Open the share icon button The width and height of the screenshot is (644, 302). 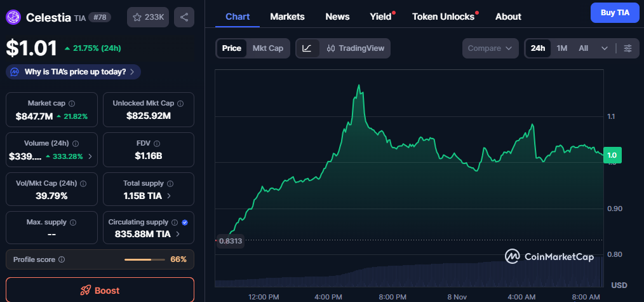[x=184, y=17]
